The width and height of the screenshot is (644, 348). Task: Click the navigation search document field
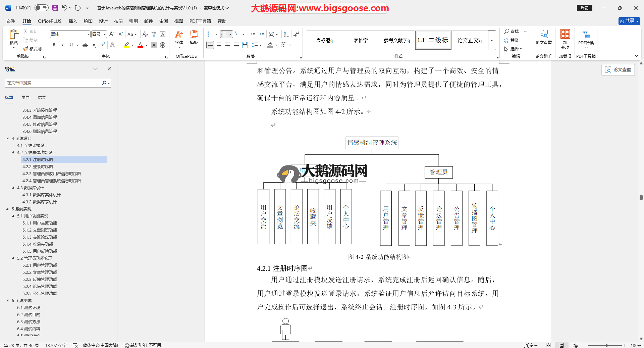pos(54,83)
